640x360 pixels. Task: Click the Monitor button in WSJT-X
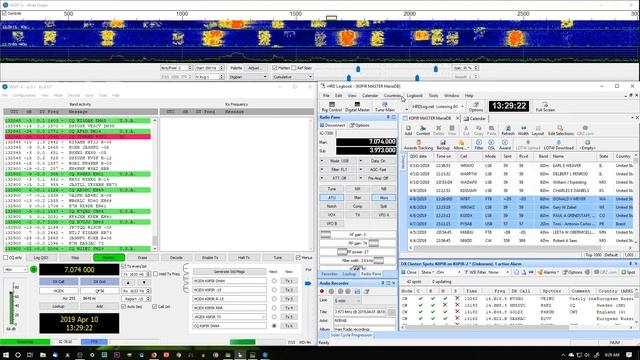pyautogui.click(x=109, y=258)
